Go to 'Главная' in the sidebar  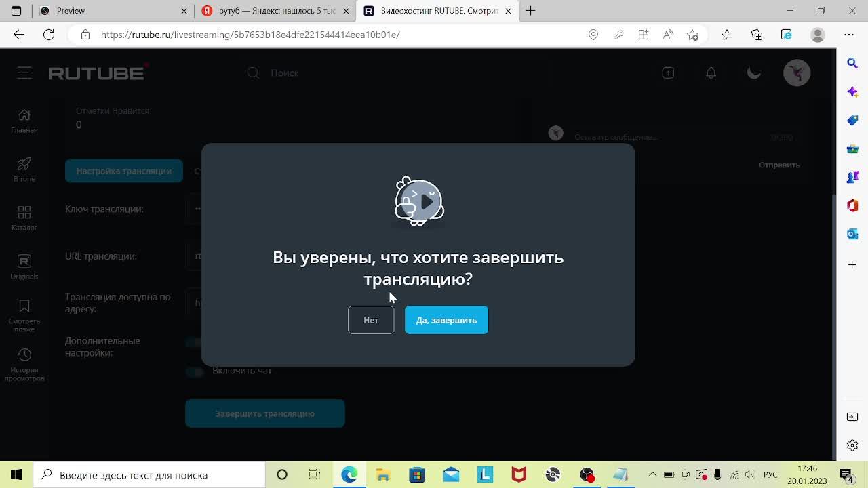point(24,121)
